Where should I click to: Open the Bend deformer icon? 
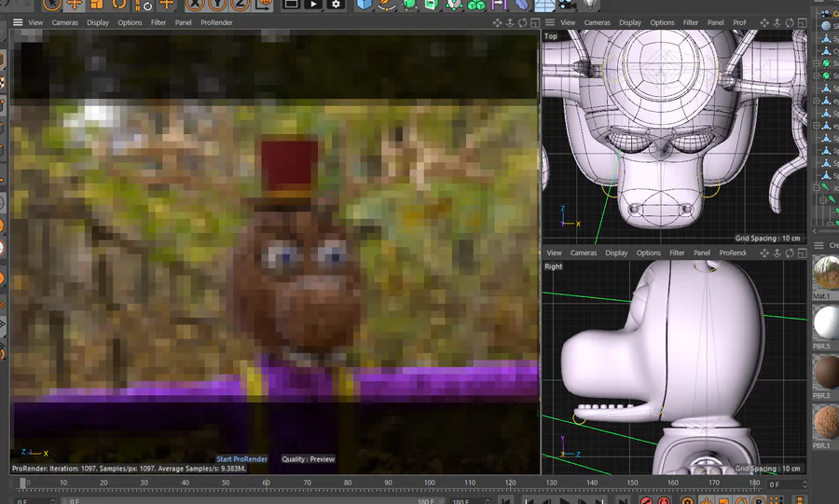point(522,5)
